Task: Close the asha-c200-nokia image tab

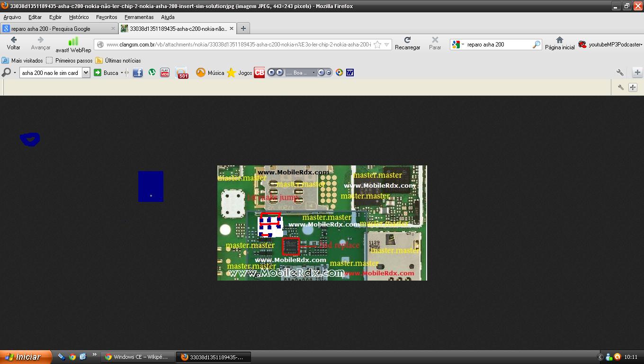Action: (x=232, y=28)
